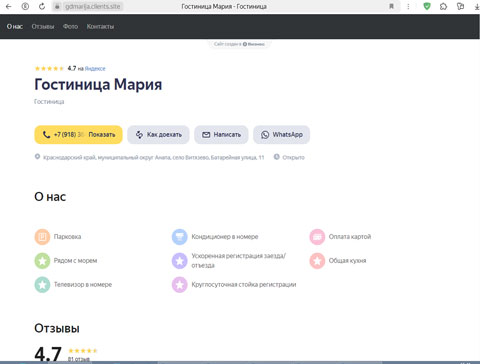
Task: Click the 'Ускоренная регистрация' star icon
Action: (x=180, y=261)
